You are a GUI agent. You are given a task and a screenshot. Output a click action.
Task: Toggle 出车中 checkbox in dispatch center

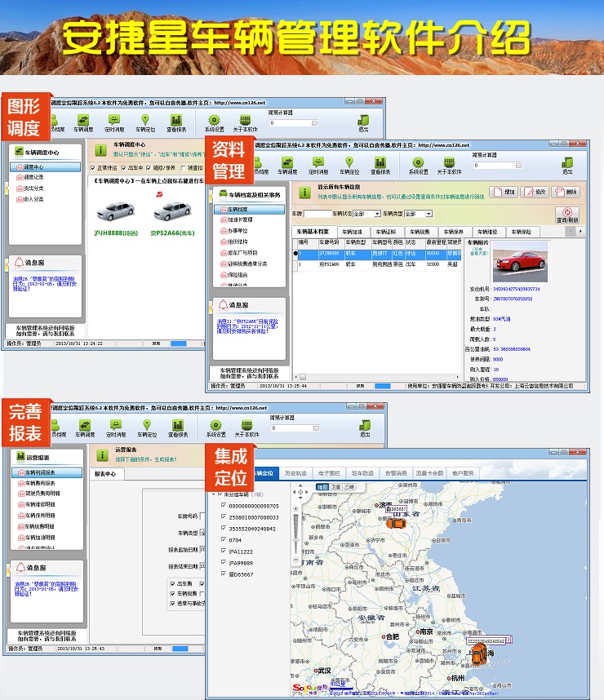pyautogui.click(x=124, y=168)
